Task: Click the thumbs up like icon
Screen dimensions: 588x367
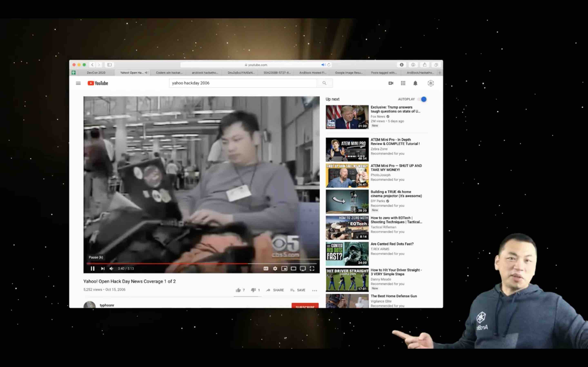Action: (x=238, y=290)
